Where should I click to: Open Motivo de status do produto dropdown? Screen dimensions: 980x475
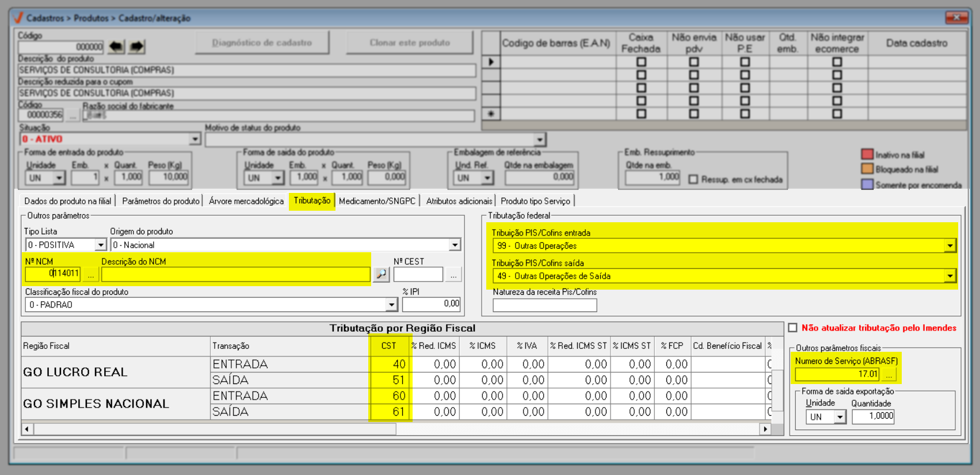[539, 139]
